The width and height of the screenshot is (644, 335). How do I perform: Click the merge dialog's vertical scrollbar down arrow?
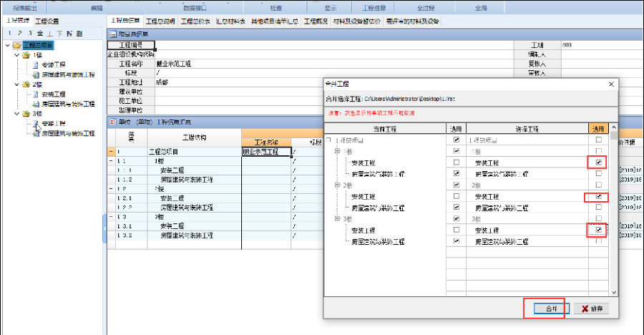tap(613, 291)
